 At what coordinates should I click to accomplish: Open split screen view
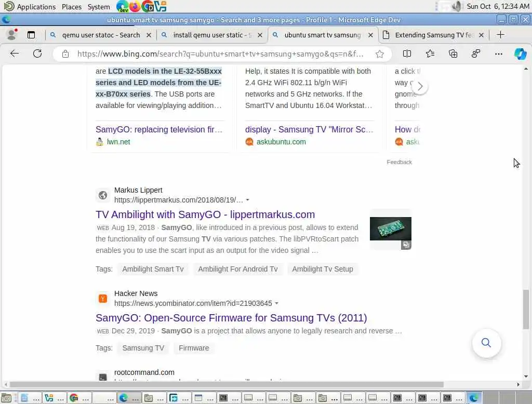pos(407,53)
